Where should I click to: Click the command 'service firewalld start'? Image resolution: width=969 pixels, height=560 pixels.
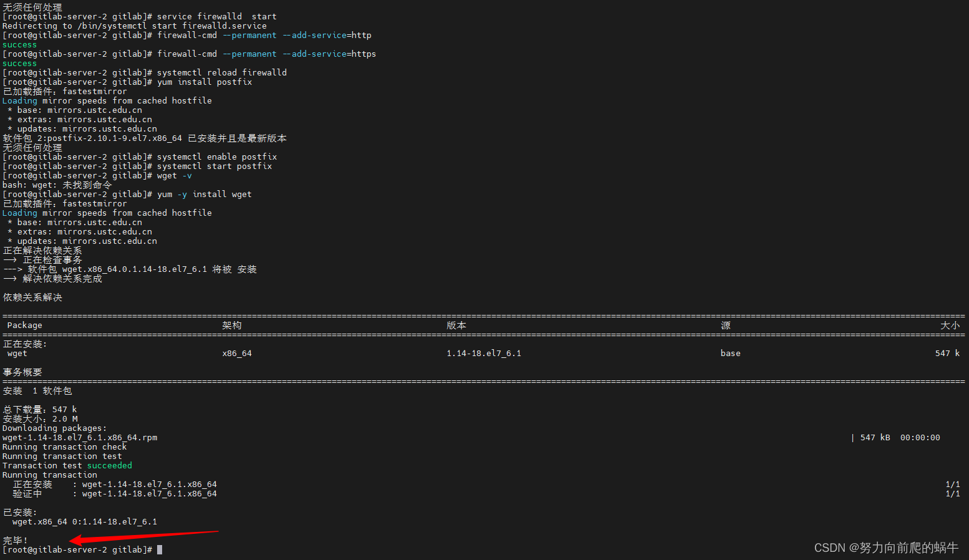click(x=216, y=16)
